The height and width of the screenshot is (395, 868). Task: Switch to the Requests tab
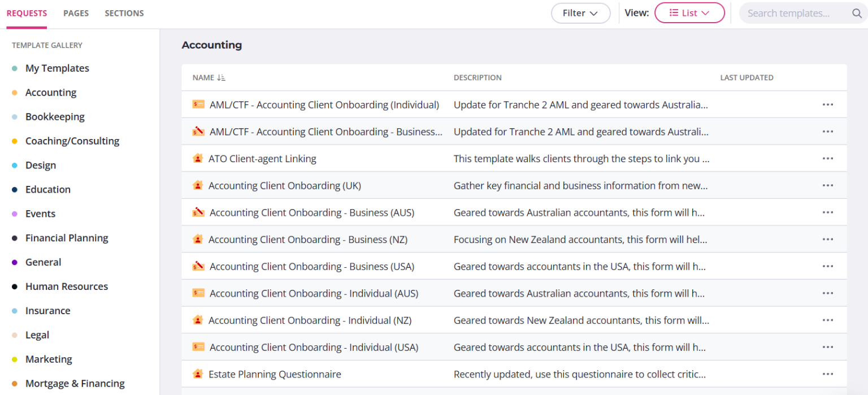(27, 13)
